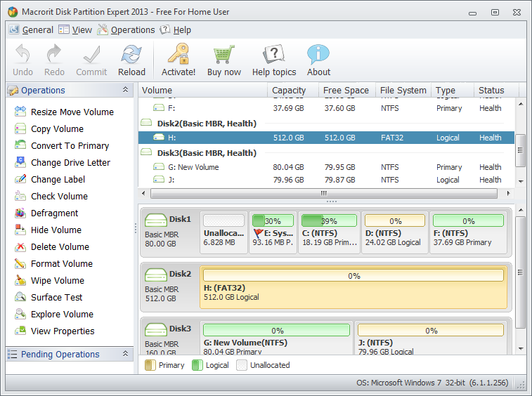Select Wipe Volume
This screenshot has height=396, width=532.
point(49,280)
